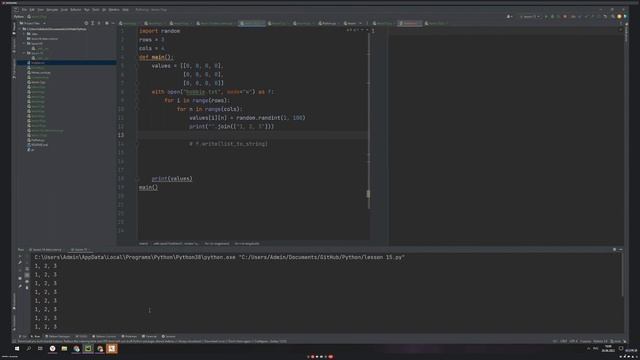
Task: Click Expand All icon in Project panel header
Action: 93,23
